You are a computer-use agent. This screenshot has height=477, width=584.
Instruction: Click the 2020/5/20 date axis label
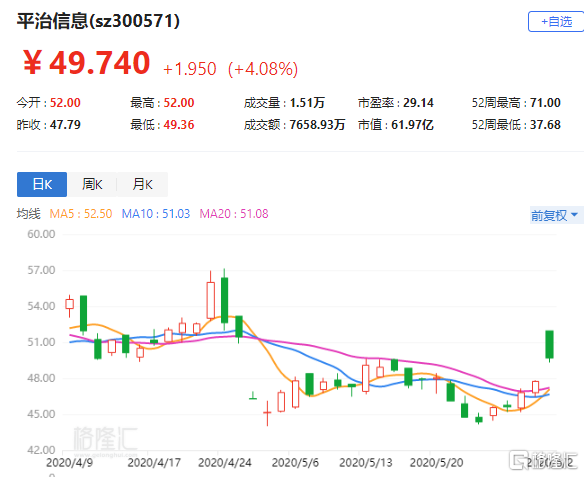click(437, 463)
